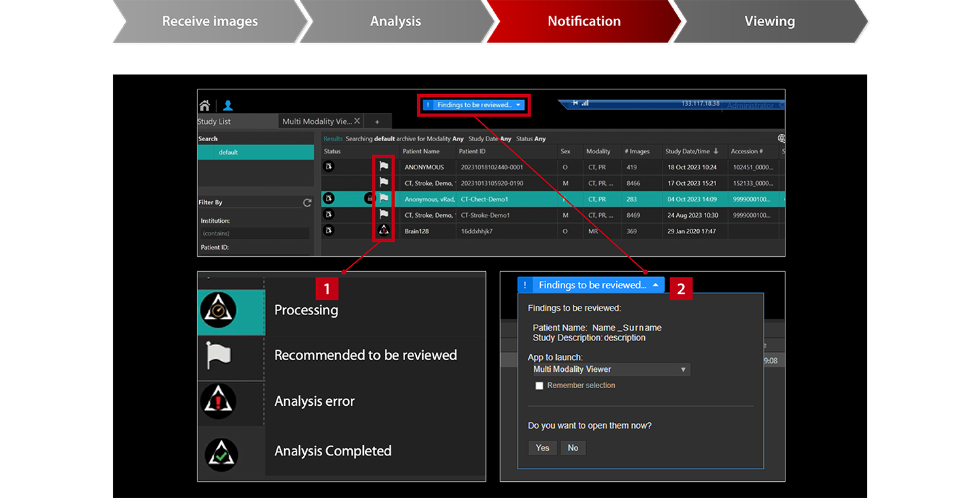
Task: Click the MR modality cell
Action: coord(593,231)
